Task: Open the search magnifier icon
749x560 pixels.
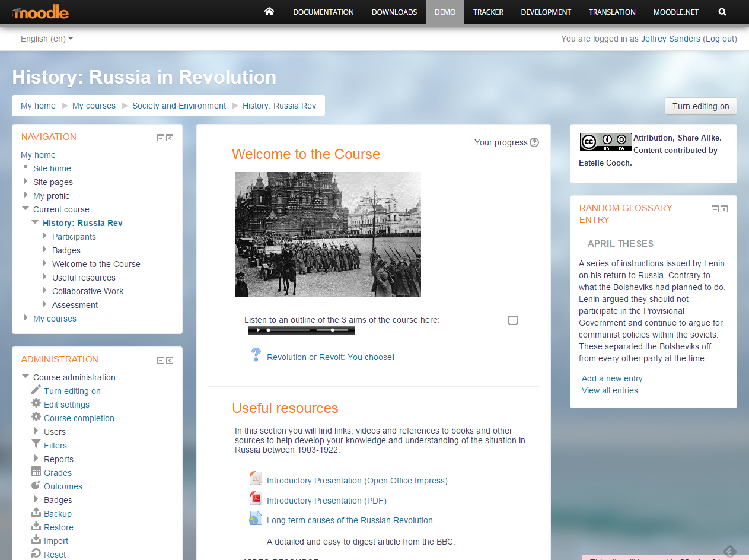Action: coord(722,12)
